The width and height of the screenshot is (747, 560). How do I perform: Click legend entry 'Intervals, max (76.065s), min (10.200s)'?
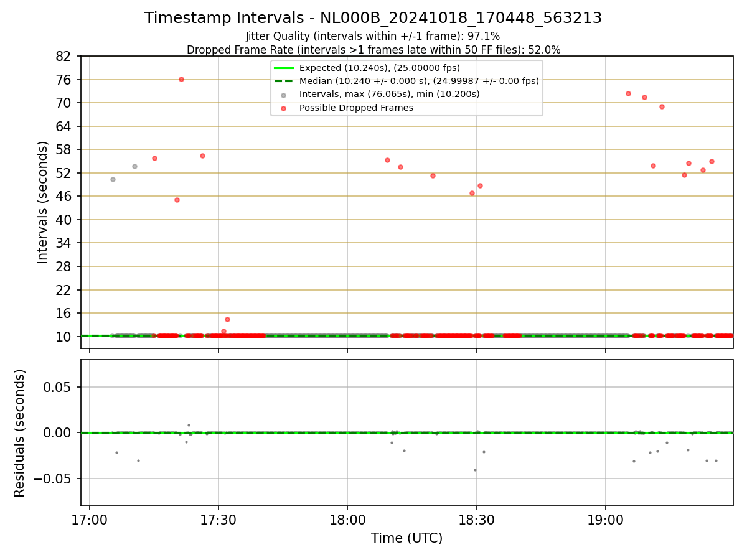click(390, 94)
